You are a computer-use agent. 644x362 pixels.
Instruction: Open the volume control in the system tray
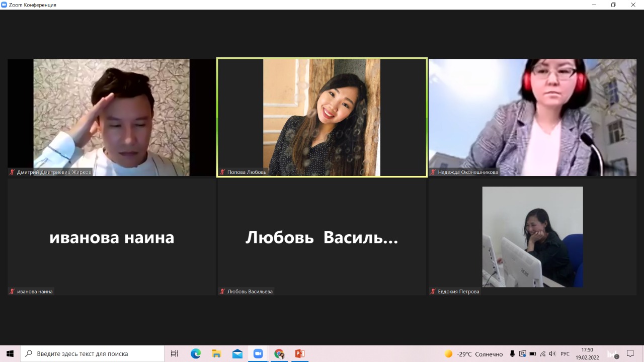(x=552, y=354)
